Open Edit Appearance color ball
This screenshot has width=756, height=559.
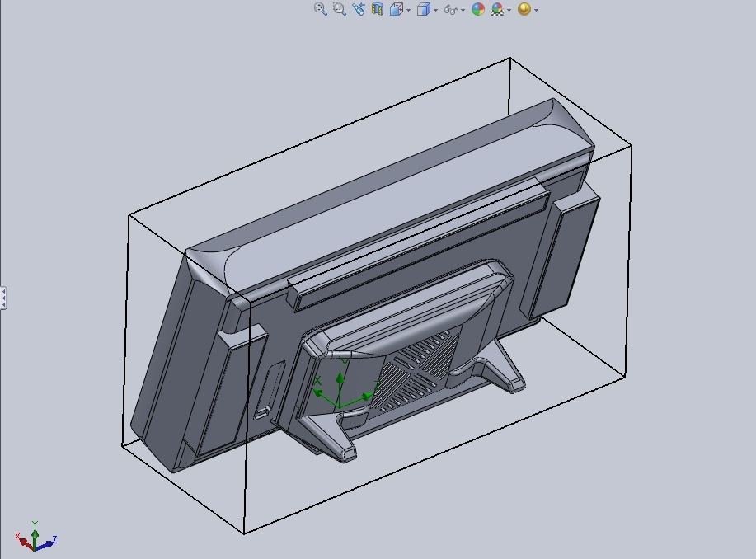pos(478,9)
